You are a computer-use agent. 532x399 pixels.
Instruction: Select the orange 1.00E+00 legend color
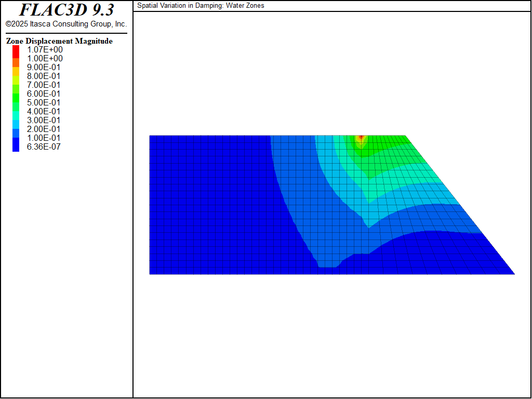pyautogui.click(x=16, y=59)
